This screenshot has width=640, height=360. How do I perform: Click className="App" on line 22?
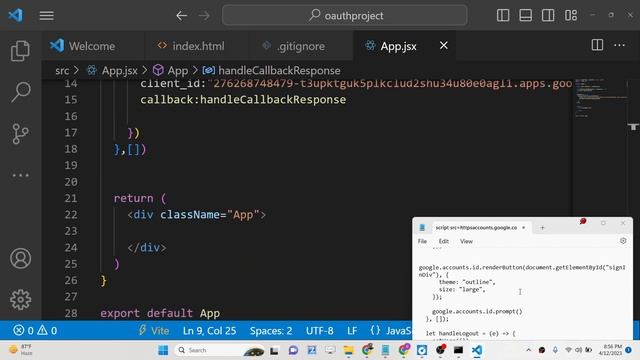pos(209,215)
